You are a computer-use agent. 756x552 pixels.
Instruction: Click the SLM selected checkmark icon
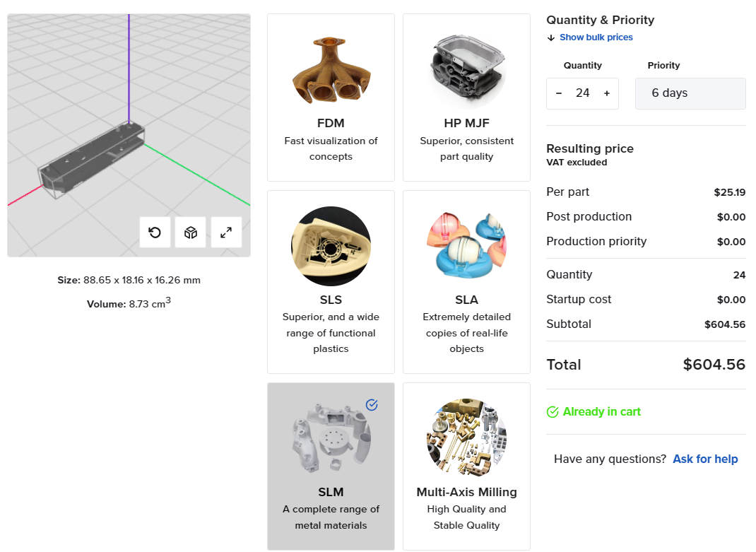372,404
